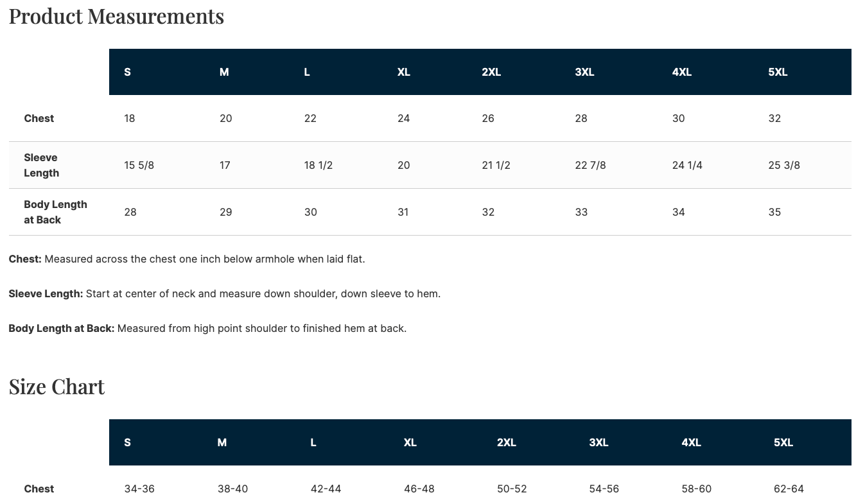The width and height of the screenshot is (856, 504).
Task: Click the Chest: measurement description label
Action: coord(25,259)
